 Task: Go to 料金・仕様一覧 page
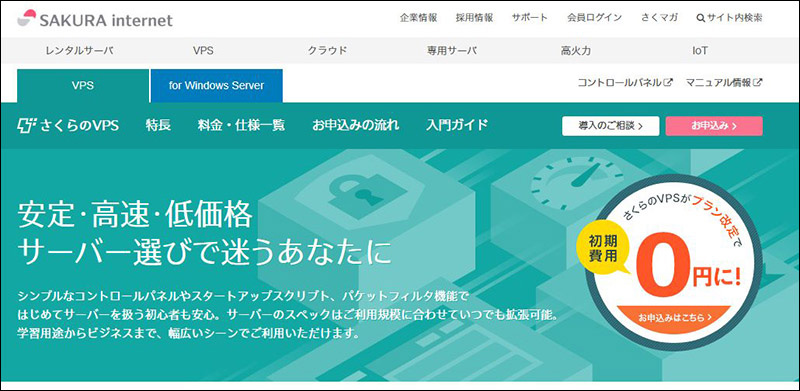pos(241,125)
